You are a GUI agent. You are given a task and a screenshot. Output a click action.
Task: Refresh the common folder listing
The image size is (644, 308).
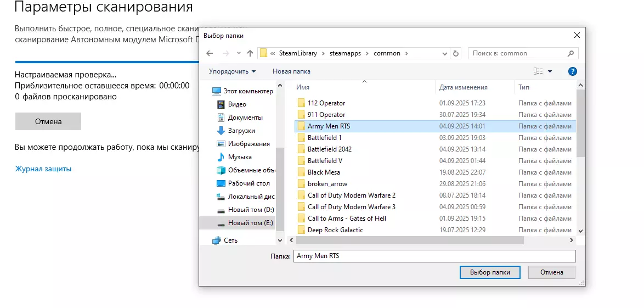tap(455, 53)
